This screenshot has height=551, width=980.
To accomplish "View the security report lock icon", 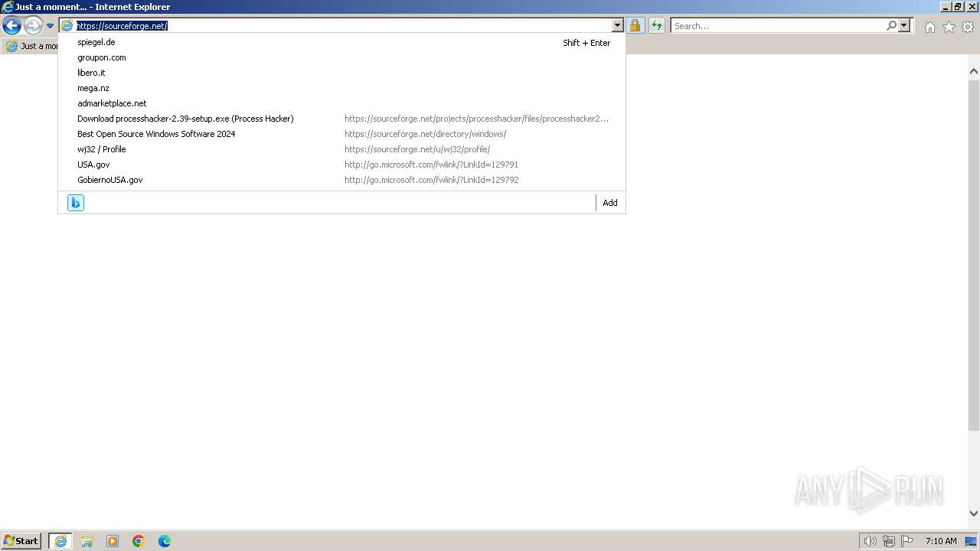I will point(635,26).
